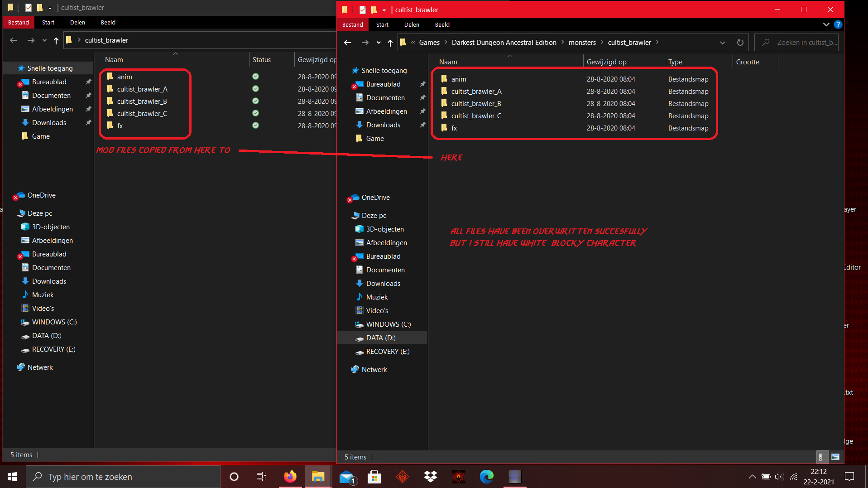Select cultist_brawler_A folder in right window
The image size is (868, 488).
(476, 92)
